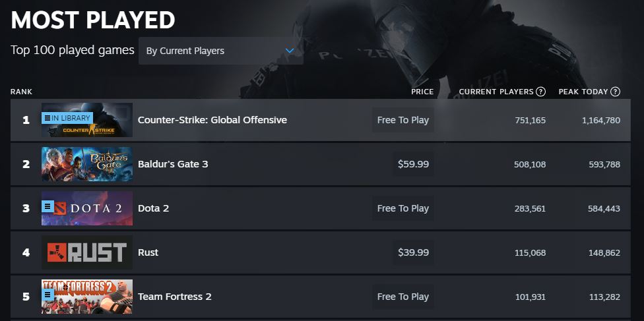Image resolution: width=644 pixels, height=321 pixels.
Task: Click the library list icon on Dota 2
Action: point(47,206)
